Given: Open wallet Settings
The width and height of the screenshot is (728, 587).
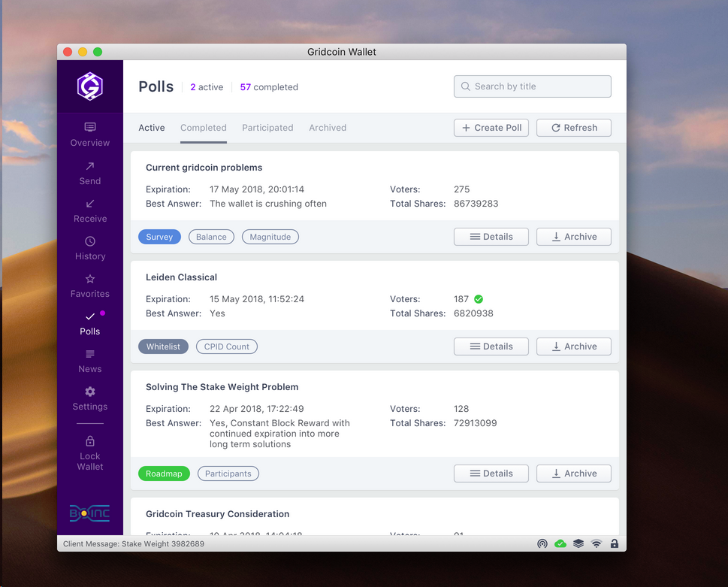Looking at the screenshot, I should point(90,399).
